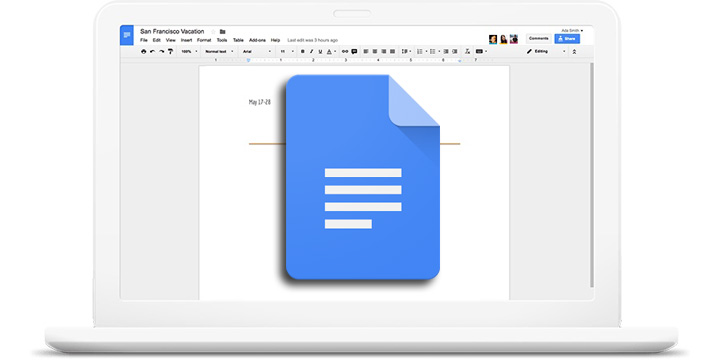
Task: Click the Print icon
Action: click(x=144, y=51)
